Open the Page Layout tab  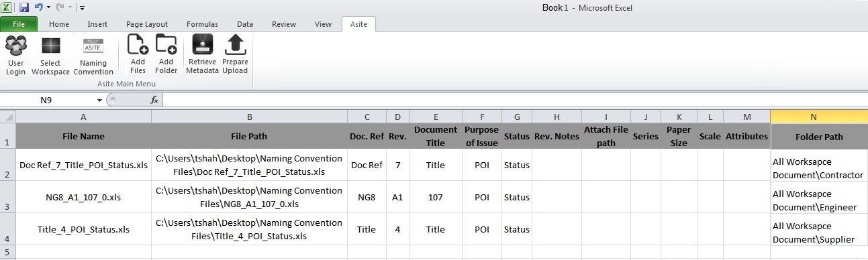(147, 24)
